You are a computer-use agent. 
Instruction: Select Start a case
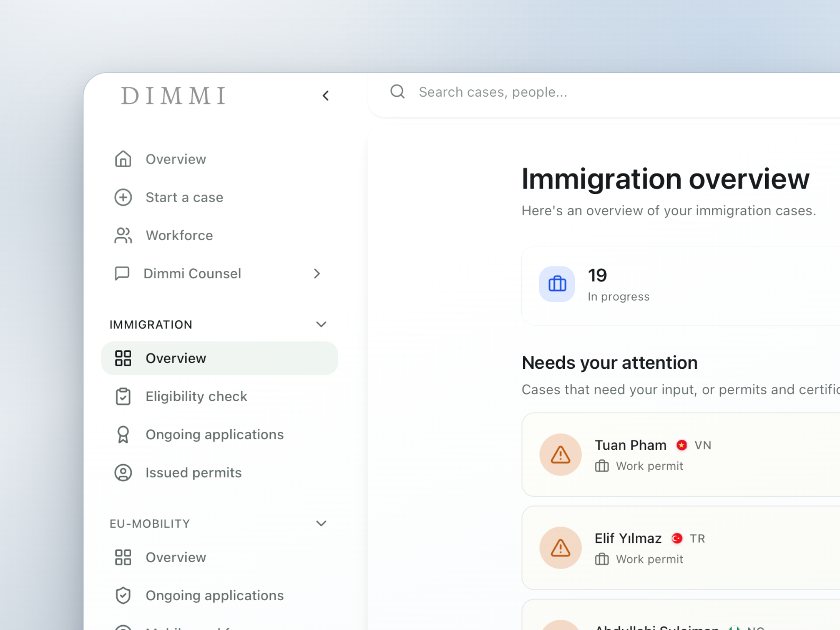tap(184, 197)
